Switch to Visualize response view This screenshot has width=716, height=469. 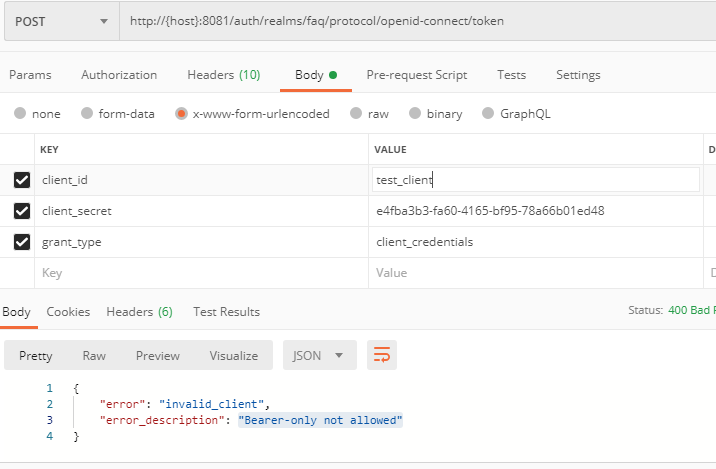pyautogui.click(x=233, y=356)
